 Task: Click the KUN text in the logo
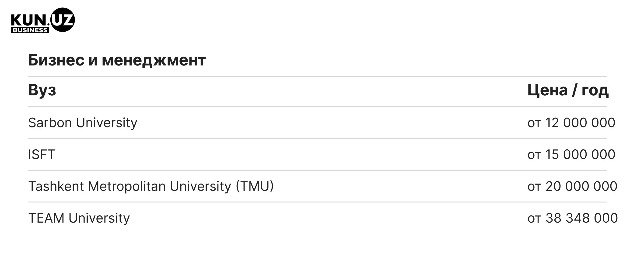click(28, 21)
